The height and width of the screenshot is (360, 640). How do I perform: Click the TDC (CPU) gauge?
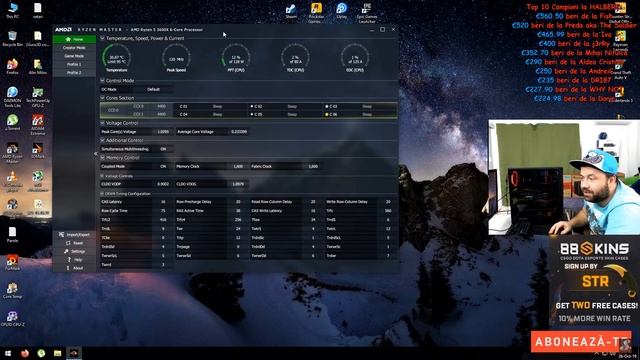tap(295, 58)
